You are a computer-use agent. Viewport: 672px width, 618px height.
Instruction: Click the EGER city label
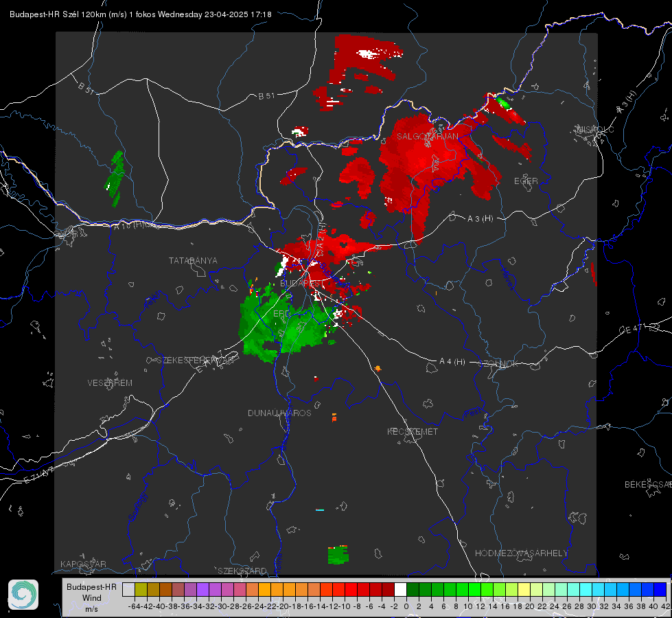coord(526,181)
